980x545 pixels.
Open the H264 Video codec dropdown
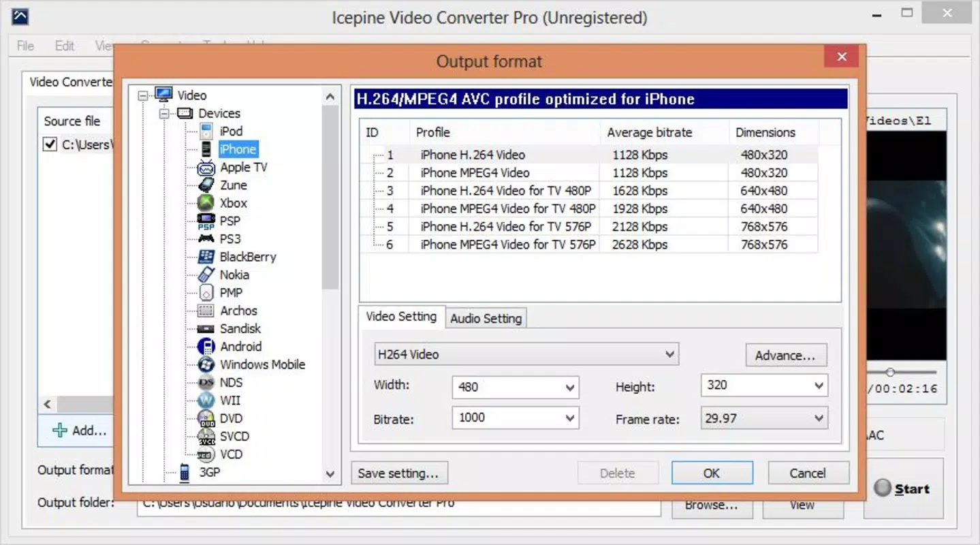pyautogui.click(x=526, y=354)
